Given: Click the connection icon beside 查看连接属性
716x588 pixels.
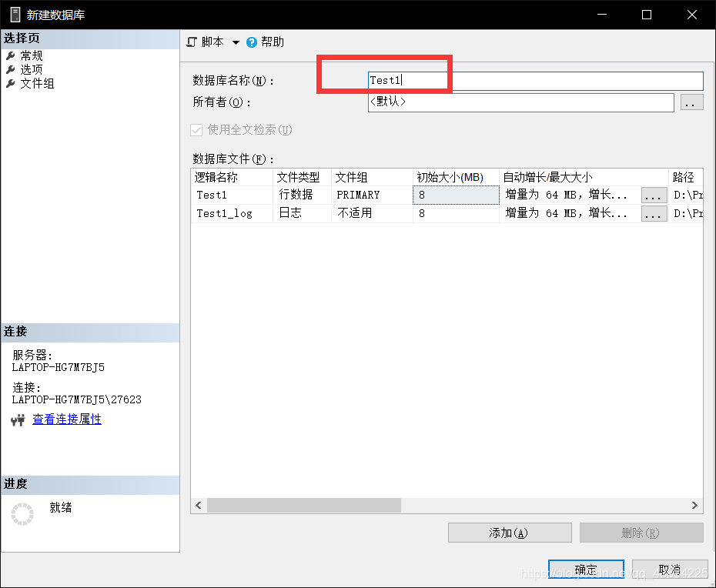Looking at the screenshot, I should point(18,419).
